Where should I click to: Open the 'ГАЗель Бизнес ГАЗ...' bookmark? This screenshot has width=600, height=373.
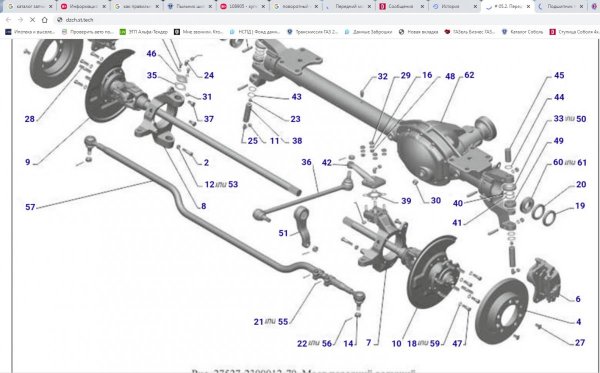470,32
